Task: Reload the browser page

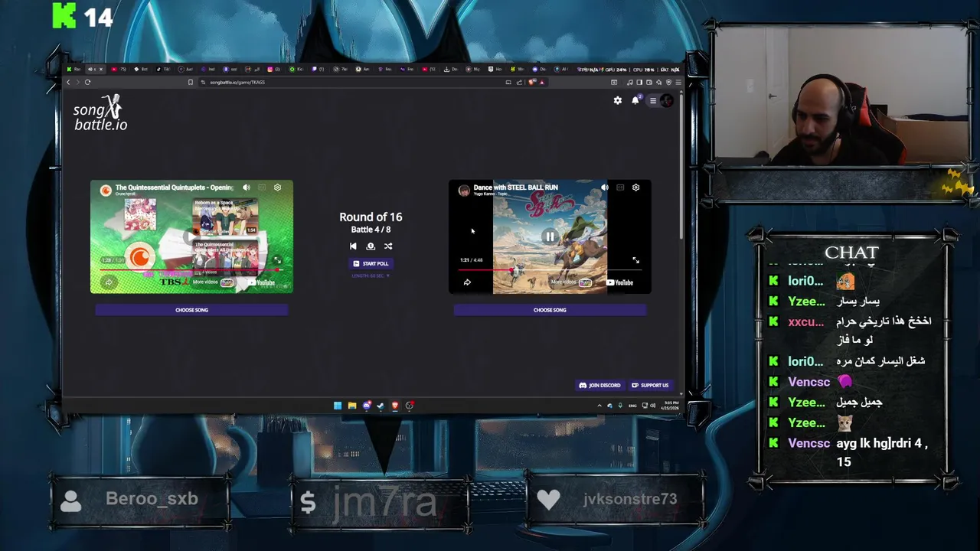Action: point(87,82)
